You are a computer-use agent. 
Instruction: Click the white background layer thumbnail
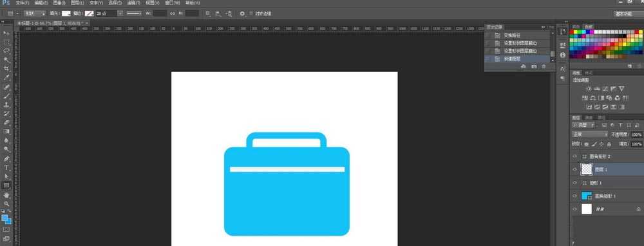pos(587,209)
